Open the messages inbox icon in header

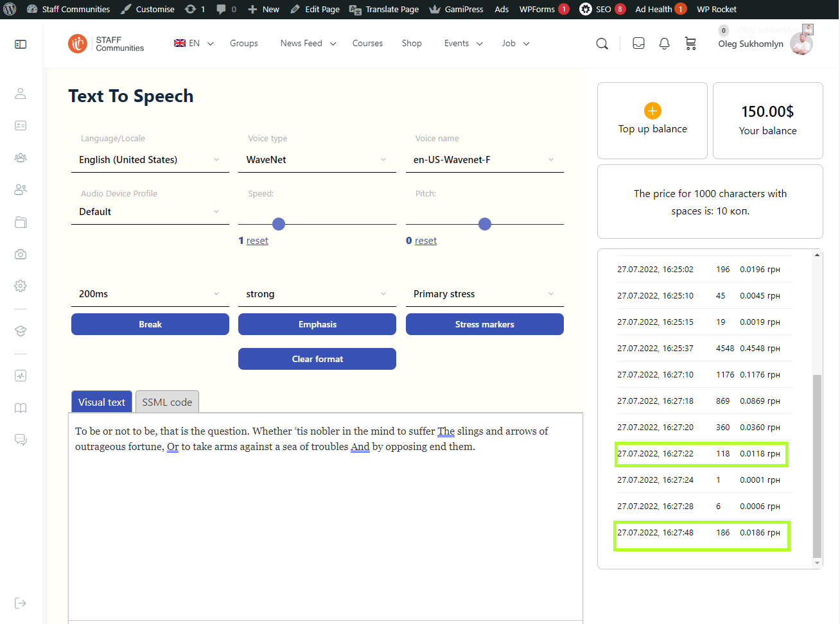638,44
